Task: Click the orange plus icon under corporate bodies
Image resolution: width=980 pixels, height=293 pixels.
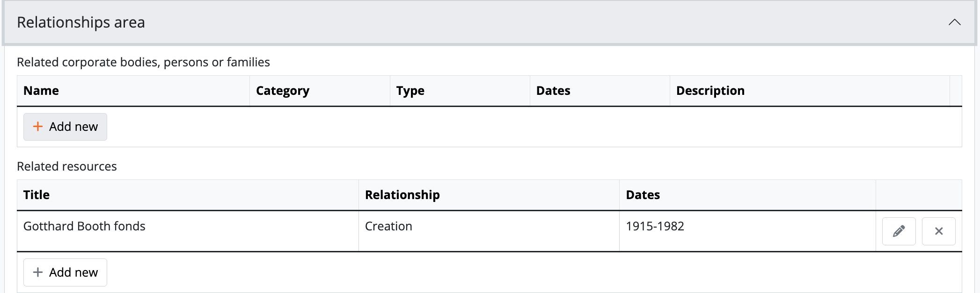Action: (38, 127)
